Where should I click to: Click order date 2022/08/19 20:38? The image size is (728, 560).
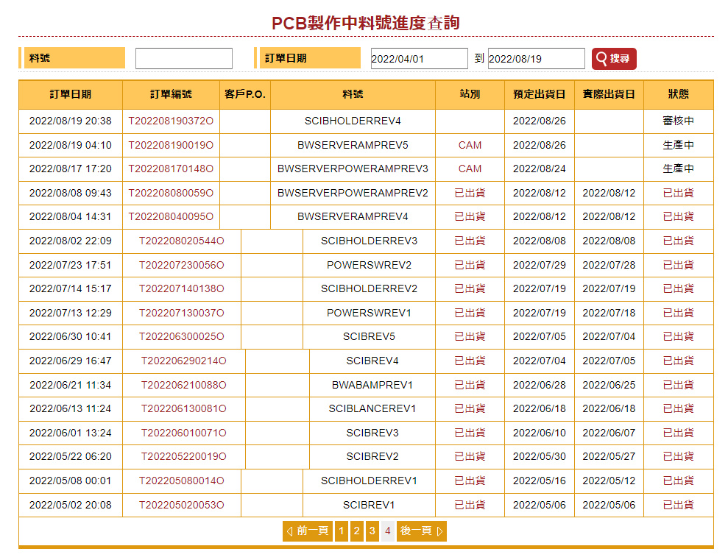click(x=71, y=121)
